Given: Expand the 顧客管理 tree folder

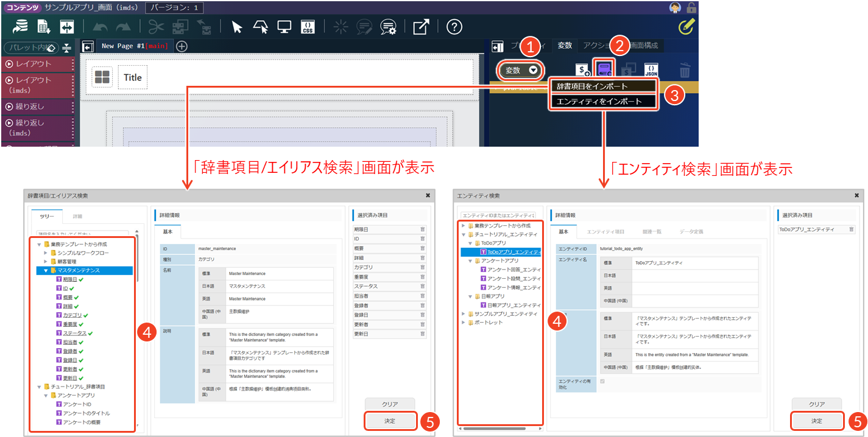Looking at the screenshot, I should pos(46,261).
